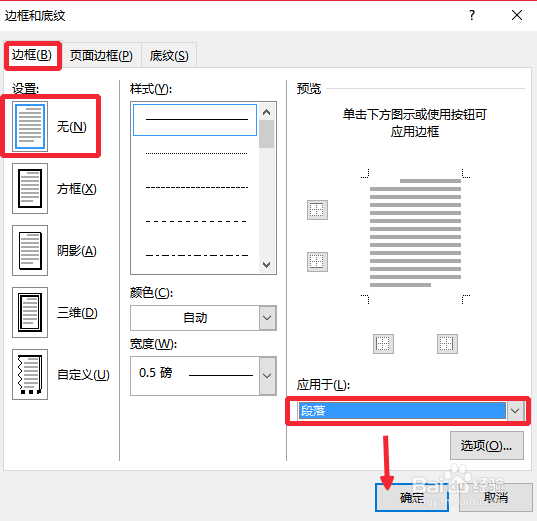This screenshot has width=537, height=521.
Task: Click the 段落 value in 应用于 field
Action: tap(402, 411)
